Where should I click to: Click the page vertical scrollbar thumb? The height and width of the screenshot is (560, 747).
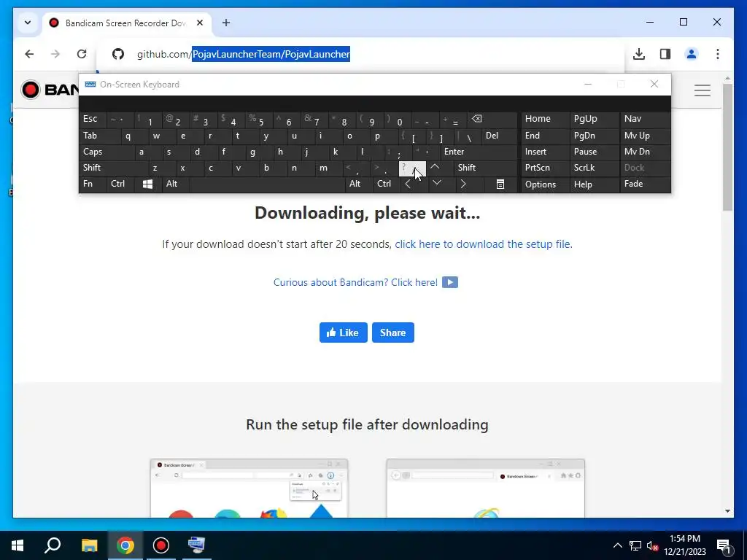tap(727, 147)
